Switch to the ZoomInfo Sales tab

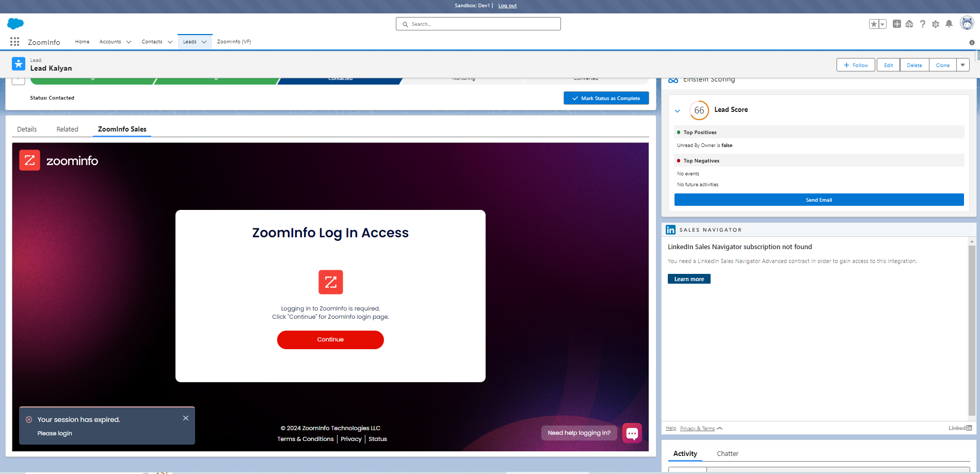tap(122, 129)
